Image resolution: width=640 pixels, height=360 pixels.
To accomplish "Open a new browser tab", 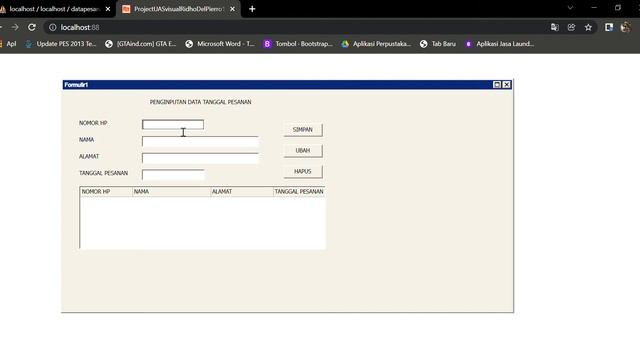I will [x=252, y=9].
